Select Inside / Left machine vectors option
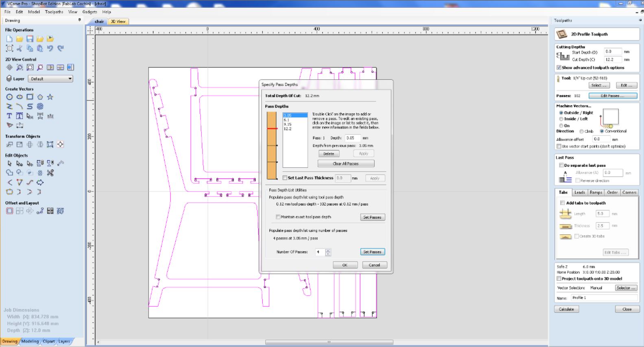The width and height of the screenshot is (644, 347). [561, 119]
